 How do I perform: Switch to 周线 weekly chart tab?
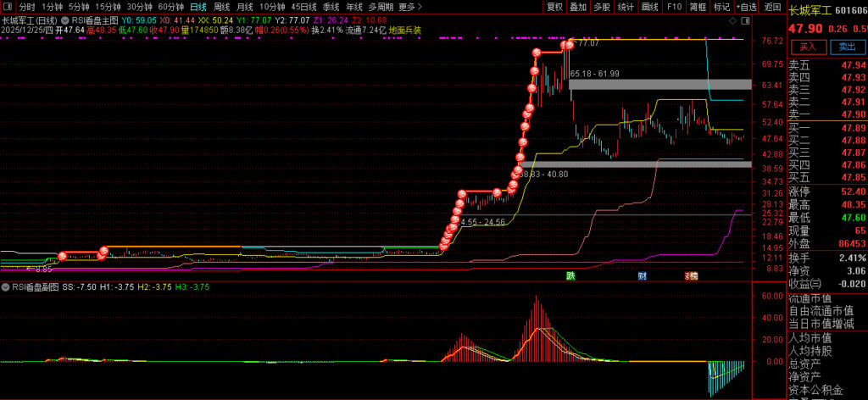222,6
